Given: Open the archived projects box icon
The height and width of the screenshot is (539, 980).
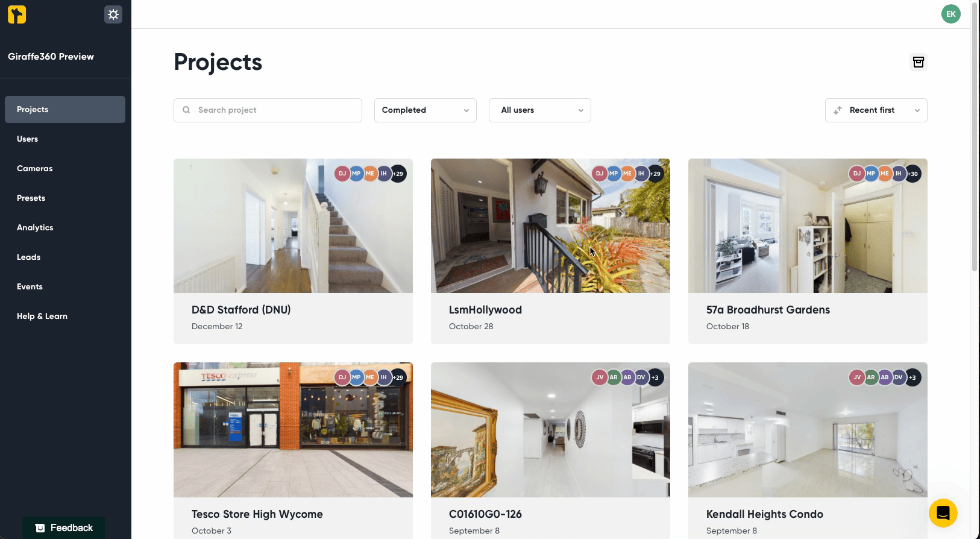Looking at the screenshot, I should (918, 62).
